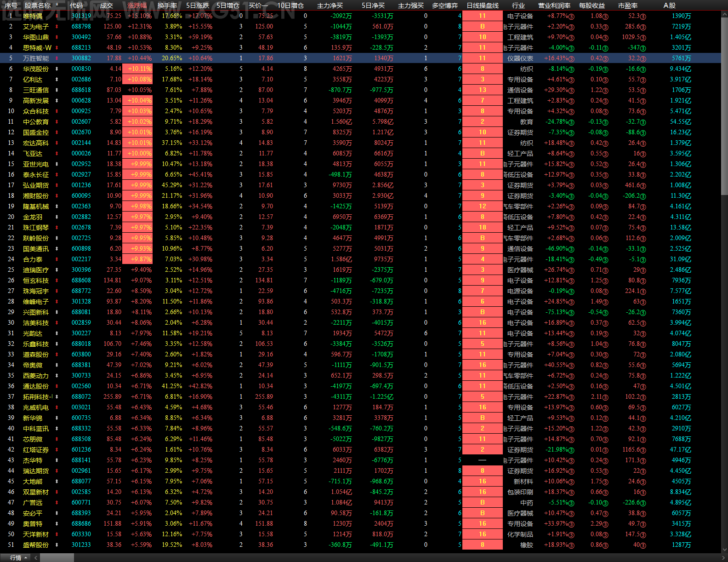Sort the list by the 涨跌幅 column header
The image size is (728, 562).
coord(137,6)
